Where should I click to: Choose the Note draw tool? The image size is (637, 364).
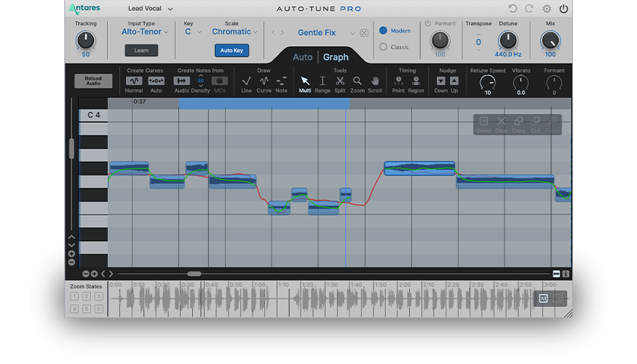point(281,81)
